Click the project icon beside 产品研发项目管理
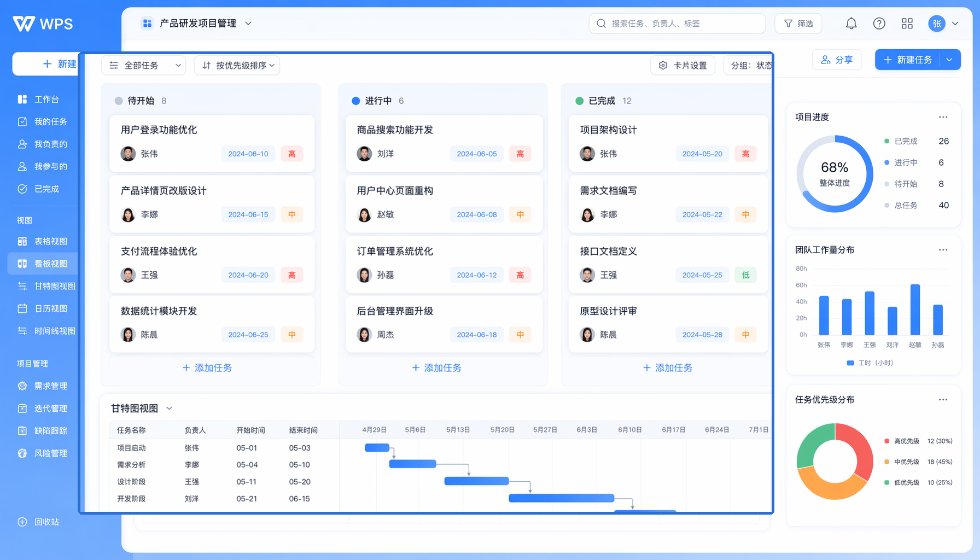 pyautogui.click(x=147, y=24)
